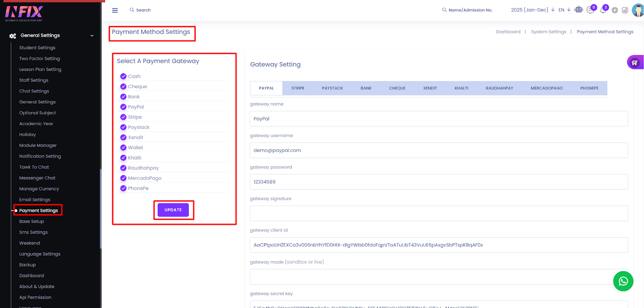Click the gateway name input field
The width and height of the screenshot is (644, 308).
click(x=439, y=119)
